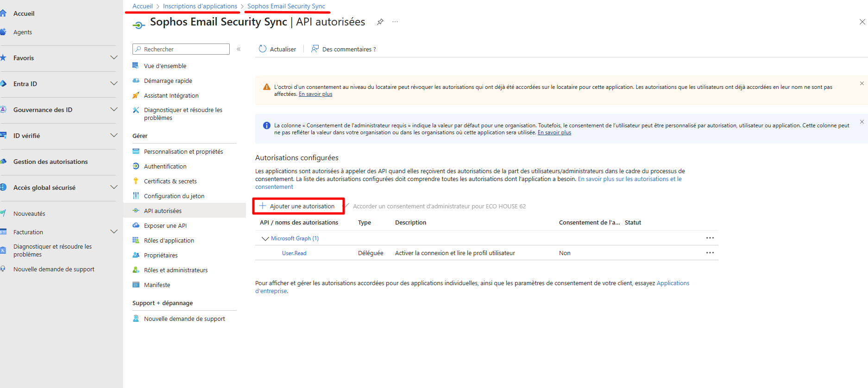Image resolution: width=868 pixels, height=388 pixels.
Task: Focus the Rechercher search field
Action: (181, 49)
